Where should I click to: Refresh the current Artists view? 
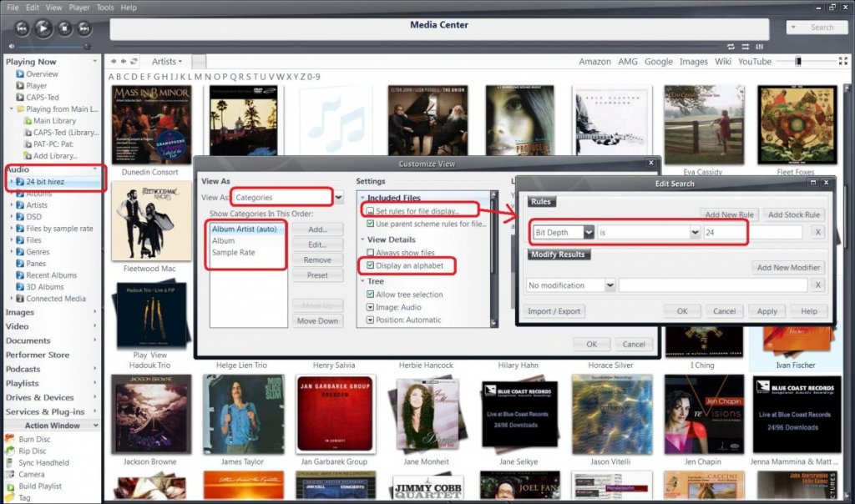[134, 62]
